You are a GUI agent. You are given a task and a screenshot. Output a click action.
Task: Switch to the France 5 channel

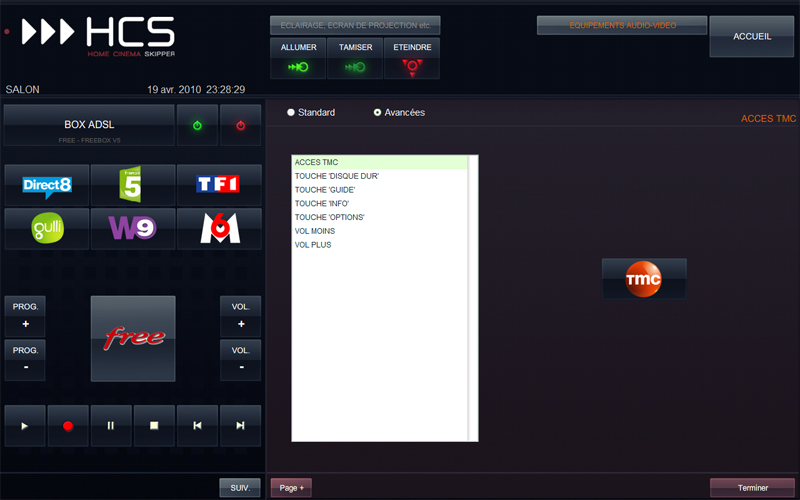[133, 185]
